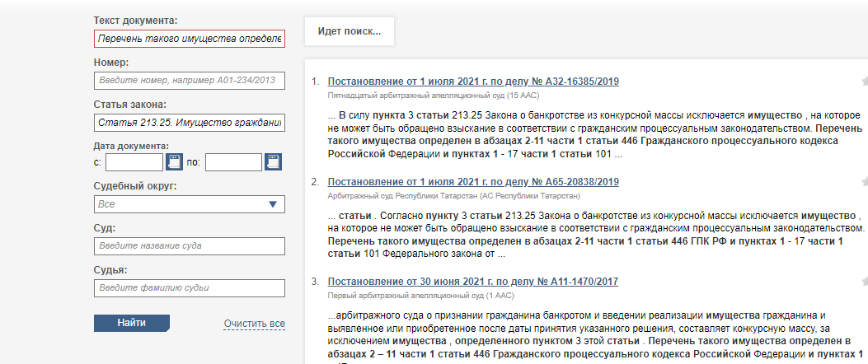Open ruling for case № А11-1470/2017
This screenshot has width=868, height=364.
(473, 282)
